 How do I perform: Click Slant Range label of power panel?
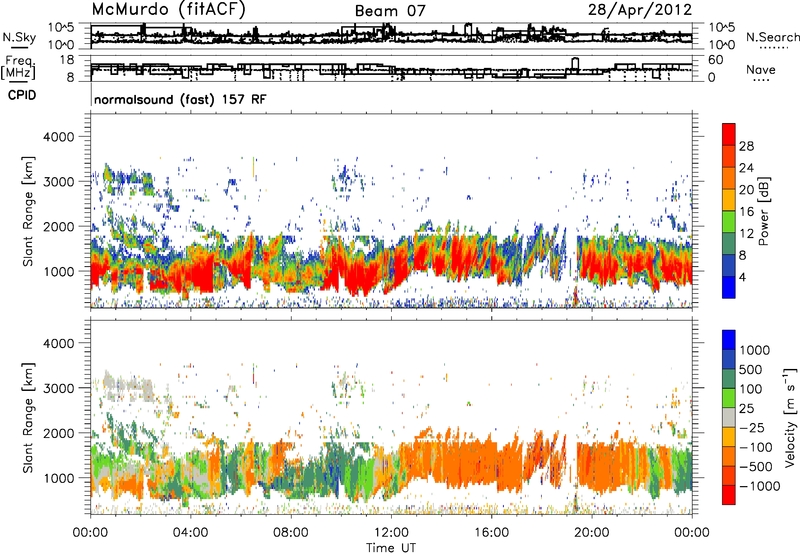28,211
